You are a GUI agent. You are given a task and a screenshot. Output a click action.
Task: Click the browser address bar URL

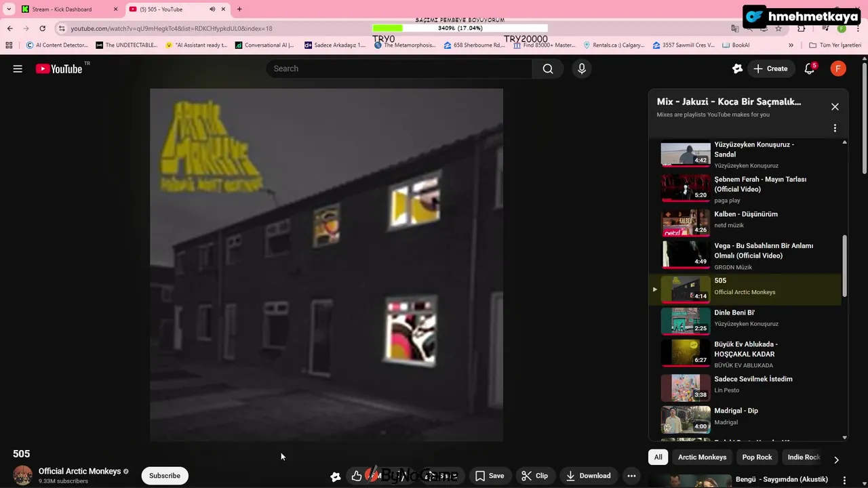(172, 28)
